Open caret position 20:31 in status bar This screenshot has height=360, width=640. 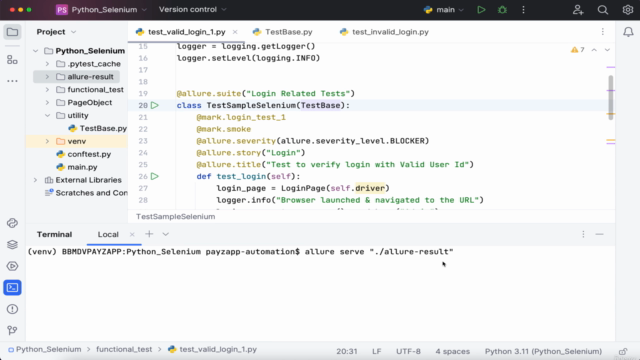click(x=347, y=351)
